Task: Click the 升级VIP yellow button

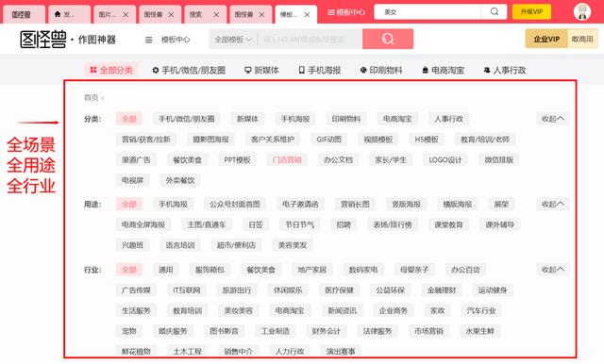Action: (531, 12)
